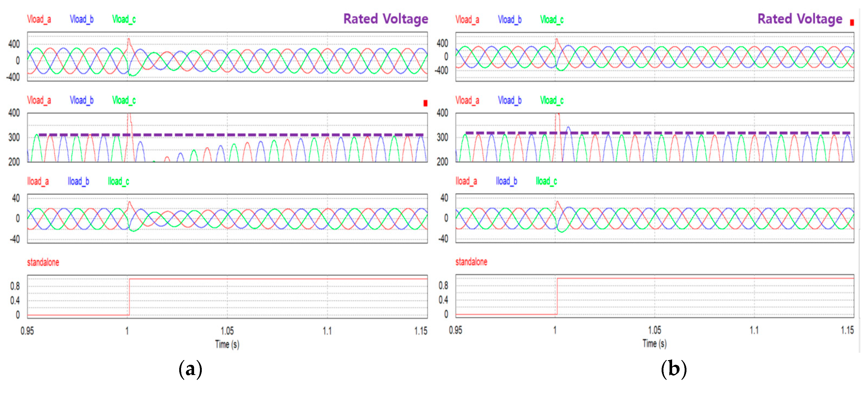
Task: Click standalone legend label in right panel
Action: click(x=471, y=262)
